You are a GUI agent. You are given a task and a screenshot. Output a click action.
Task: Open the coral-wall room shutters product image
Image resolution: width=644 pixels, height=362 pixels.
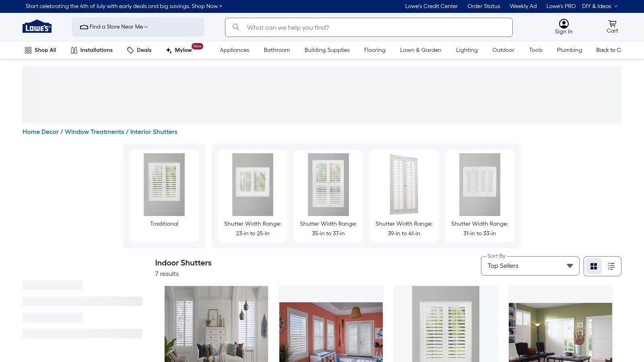click(x=331, y=332)
